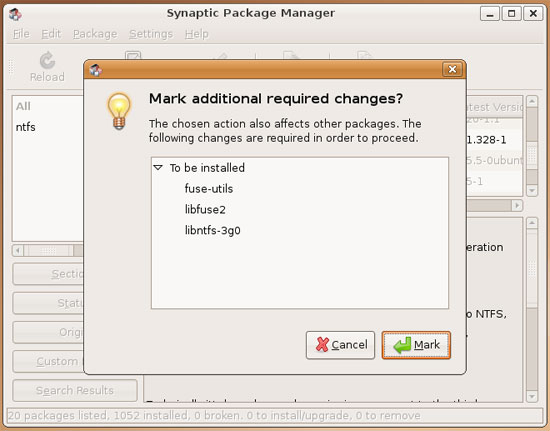Open the File menu
Viewport: 550px width, 431px height.
21,34
